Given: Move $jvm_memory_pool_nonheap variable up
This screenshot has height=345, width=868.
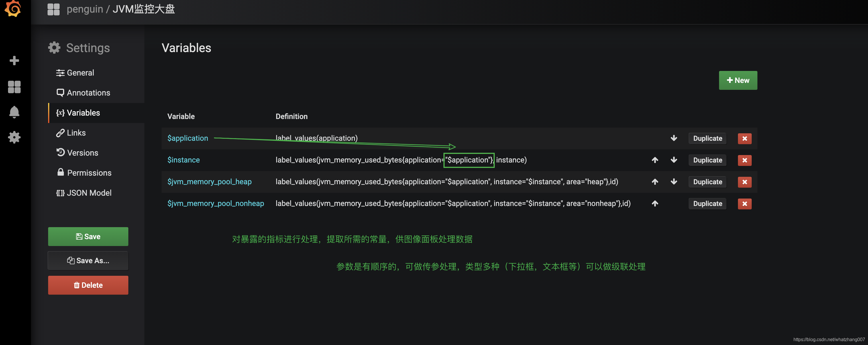Looking at the screenshot, I should tap(655, 204).
